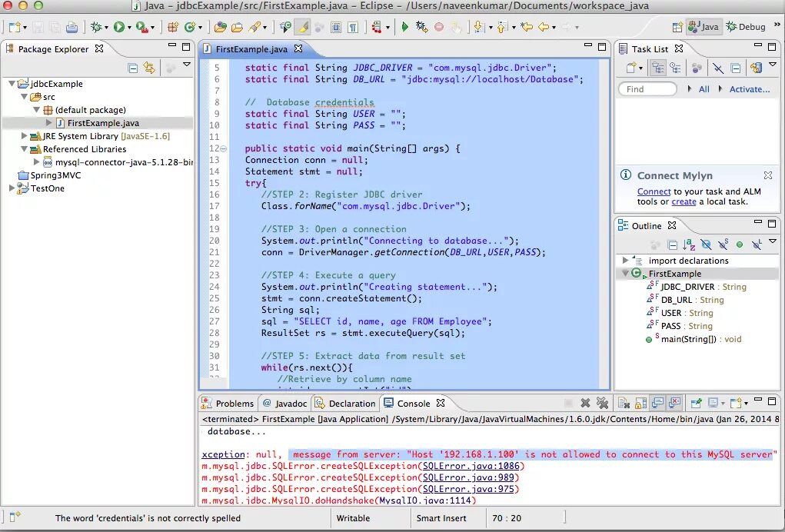
Task: Toggle Mark Occurrences highlighter icon
Action: coord(302,27)
